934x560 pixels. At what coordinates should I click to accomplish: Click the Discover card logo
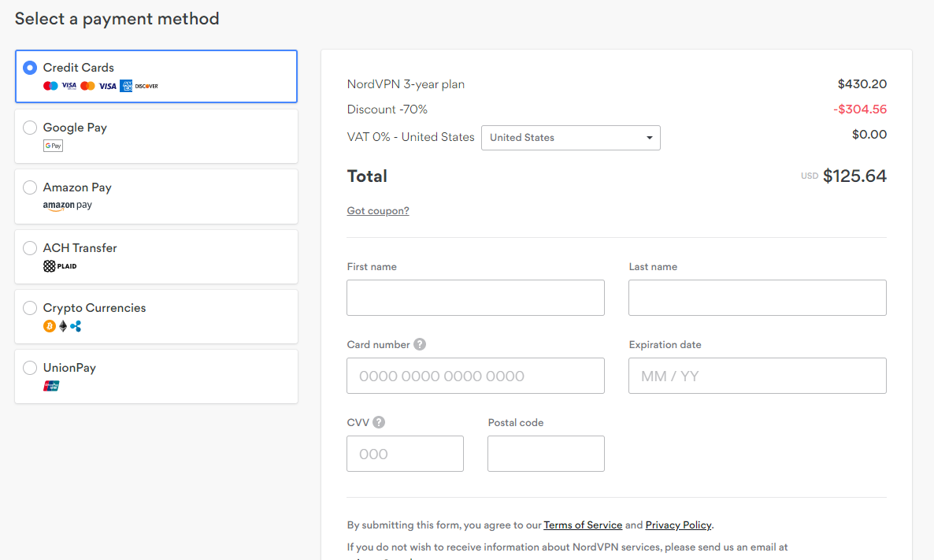tap(146, 86)
